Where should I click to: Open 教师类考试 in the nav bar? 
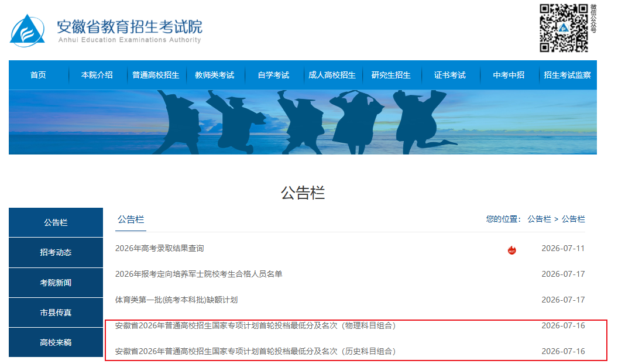coord(214,75)
